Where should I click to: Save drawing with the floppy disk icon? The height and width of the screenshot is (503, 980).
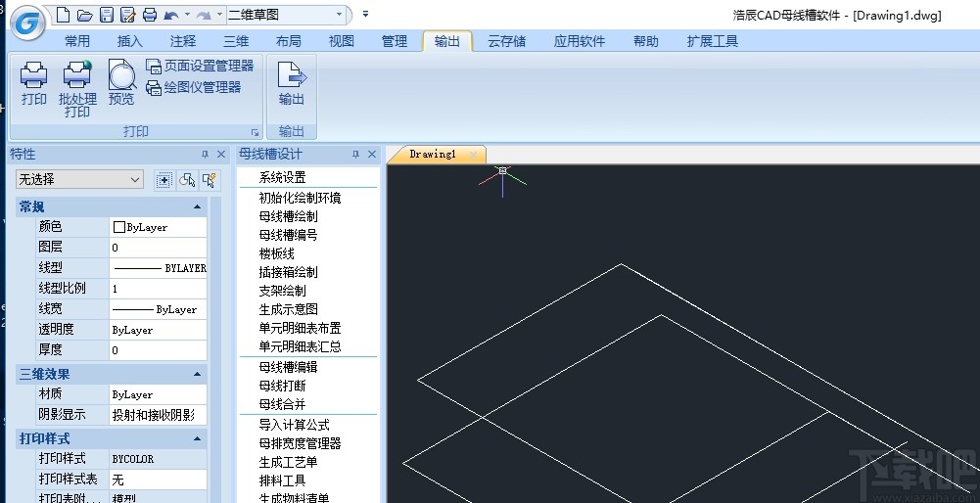(x=107, y=15)
